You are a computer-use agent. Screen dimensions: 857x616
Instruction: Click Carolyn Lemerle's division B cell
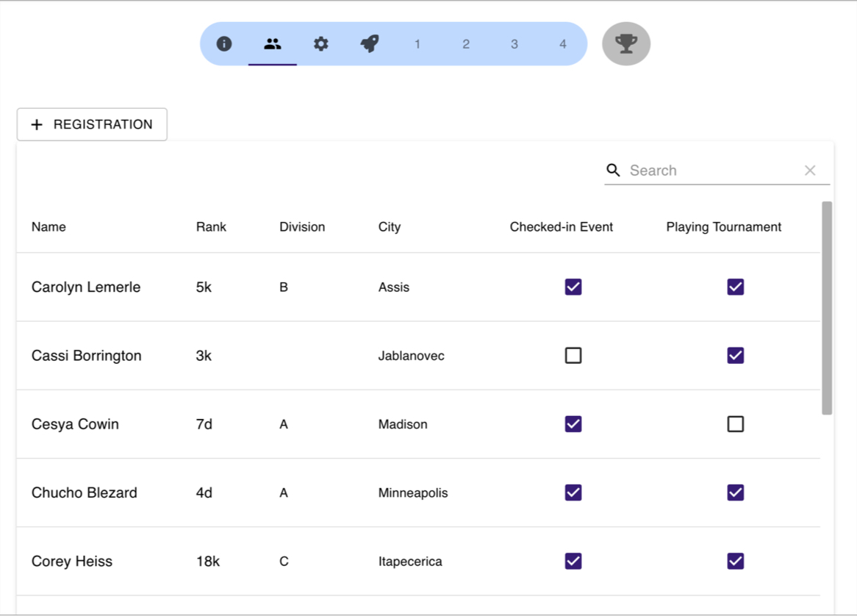[284, 287]
